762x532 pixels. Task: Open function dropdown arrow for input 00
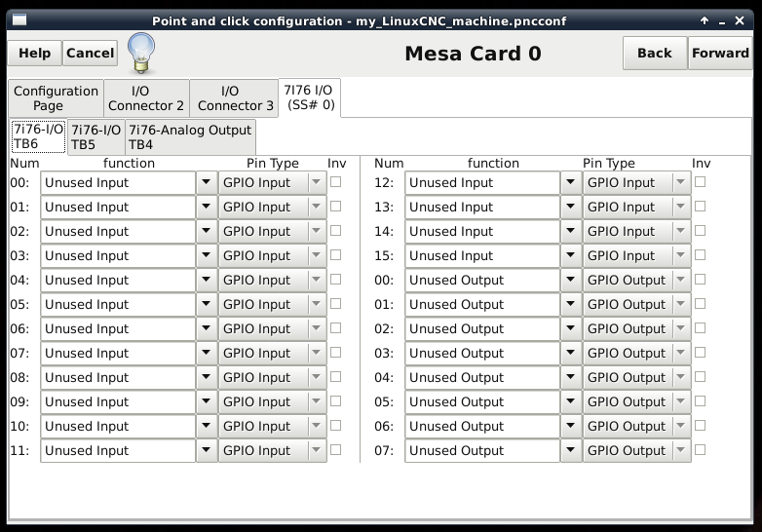pyautogui.click(x=207, y=182)
